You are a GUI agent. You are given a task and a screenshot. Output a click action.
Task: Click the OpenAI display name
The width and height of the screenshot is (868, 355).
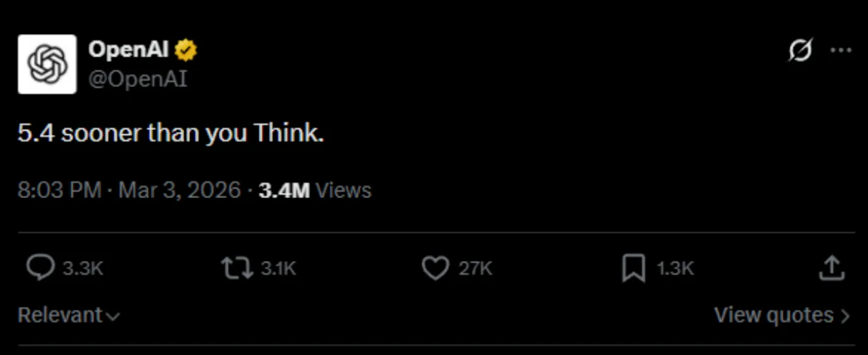tap(129, 49)
